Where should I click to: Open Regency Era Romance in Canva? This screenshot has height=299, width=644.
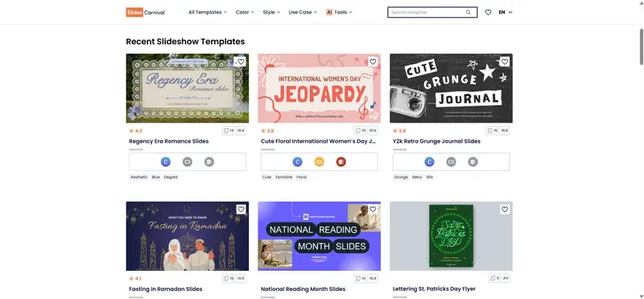(x=166, y=162)
